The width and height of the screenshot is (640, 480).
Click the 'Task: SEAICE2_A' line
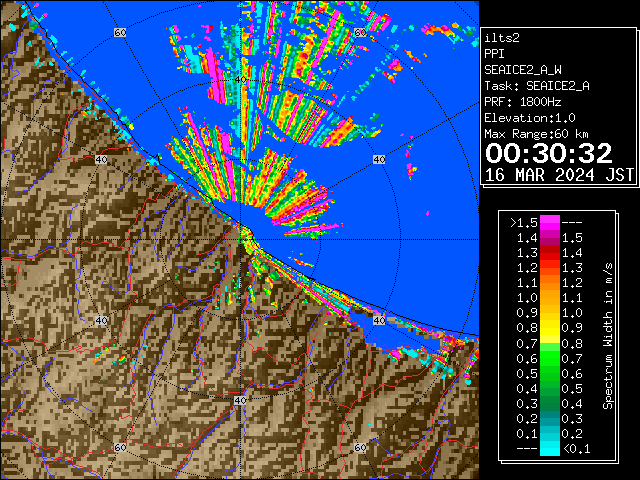537,86
